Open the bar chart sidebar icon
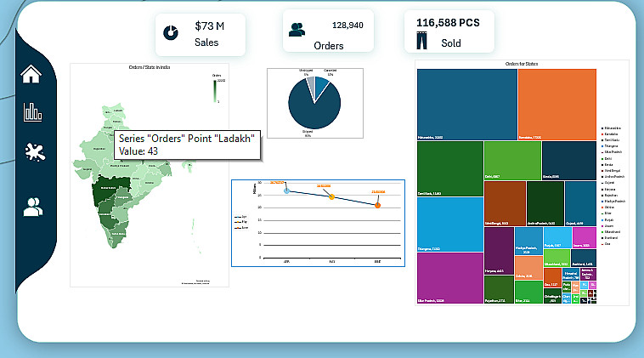Screen dimensions: 644x358 tap(32, 111)
